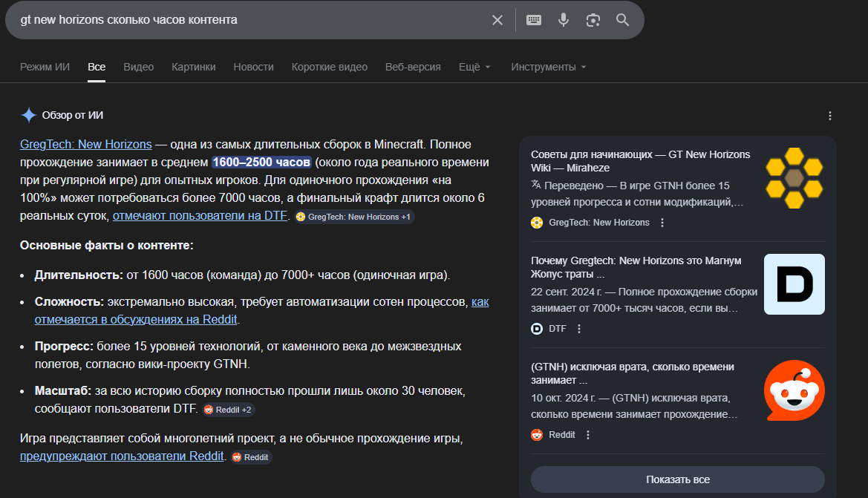
Task: Open the отмечают пользователи на DTF link
Action: point(200,216)
